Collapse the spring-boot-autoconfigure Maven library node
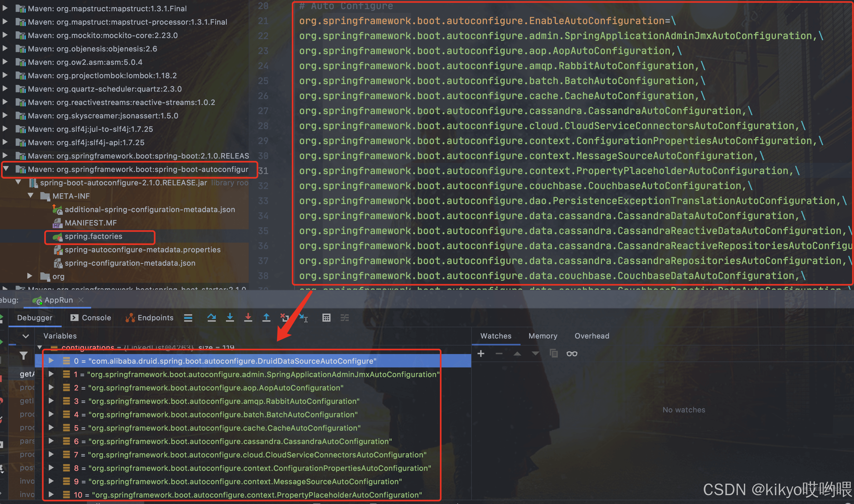Image resolution: width=854 pixels, height=504 pixels. [6, 169]
